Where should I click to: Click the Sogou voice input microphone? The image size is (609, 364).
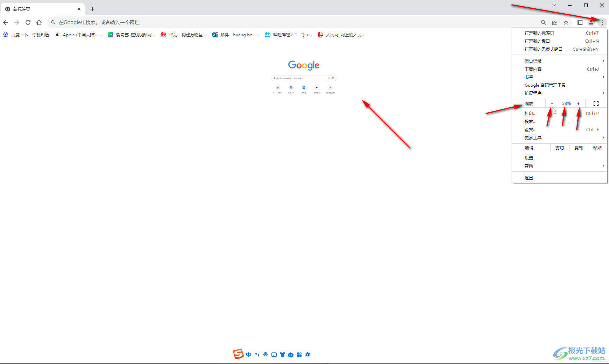click(x=265, y=355)
